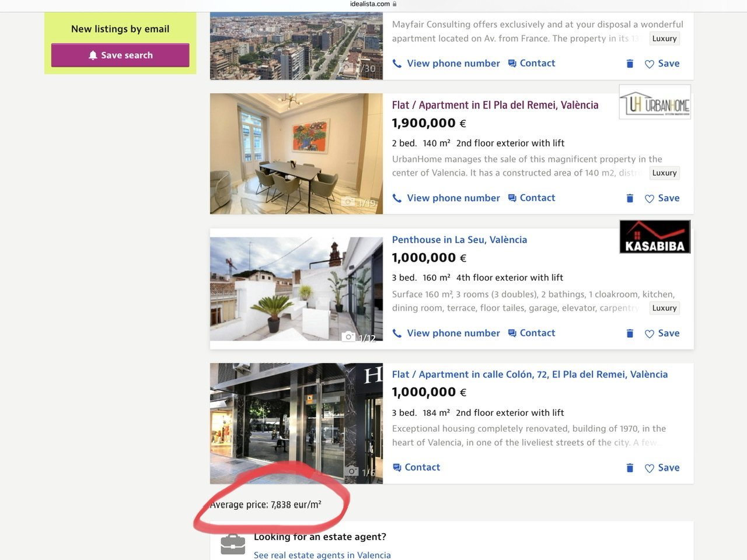Open the dining room photo of the 1,900,000 € flat
The height and width of the screenshot is (560, 747).
point(296,154)
